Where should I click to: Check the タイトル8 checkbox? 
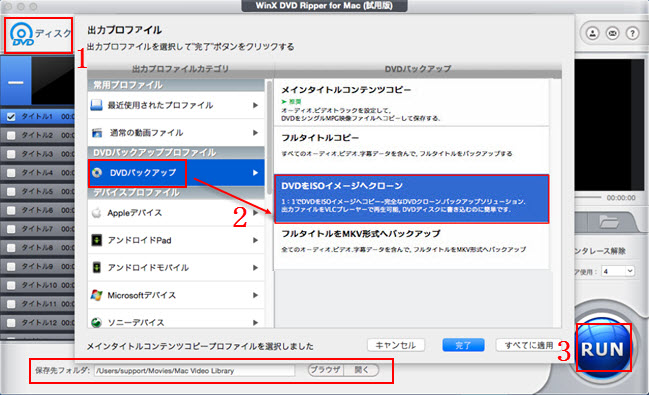click(11, 248)
